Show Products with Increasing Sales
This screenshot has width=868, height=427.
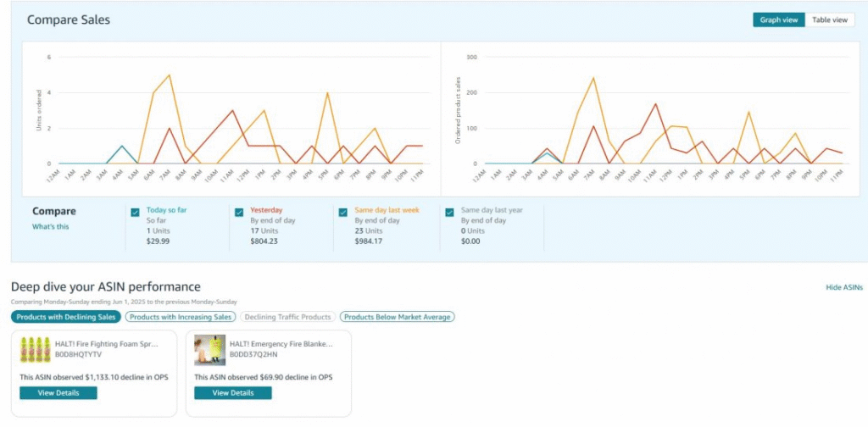[x=180, y=317]
